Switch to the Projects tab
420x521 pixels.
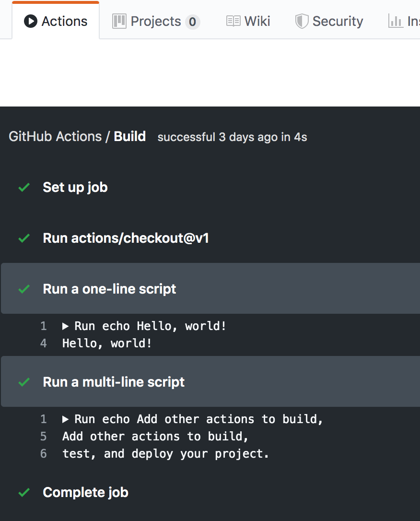coord(156,21)
